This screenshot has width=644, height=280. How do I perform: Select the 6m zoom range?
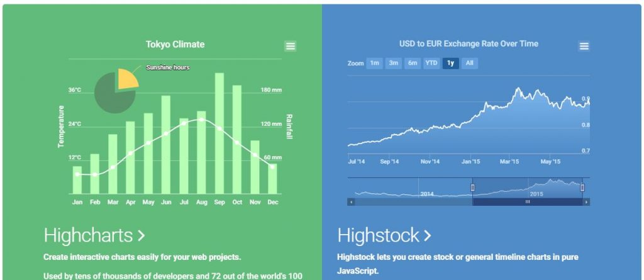point(413,63)
